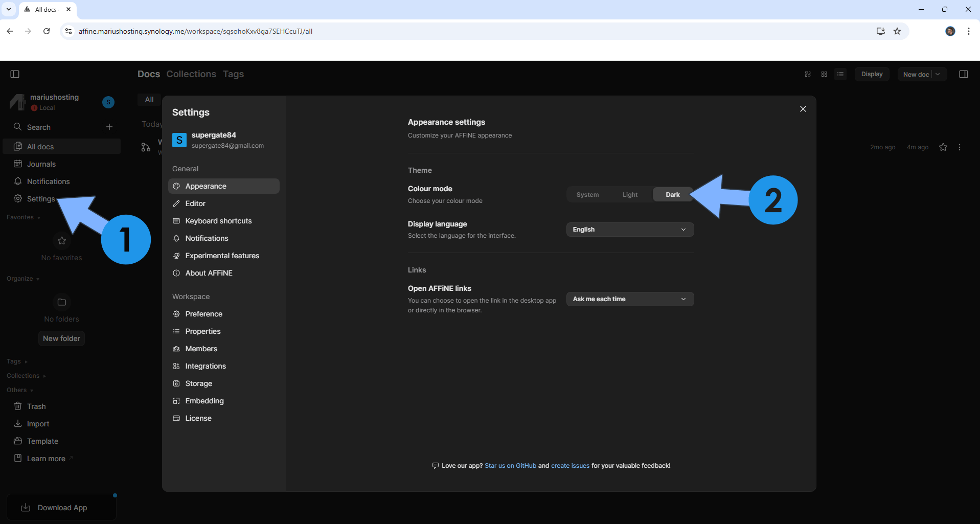Open All docs in the sidebar

point(61,147)
